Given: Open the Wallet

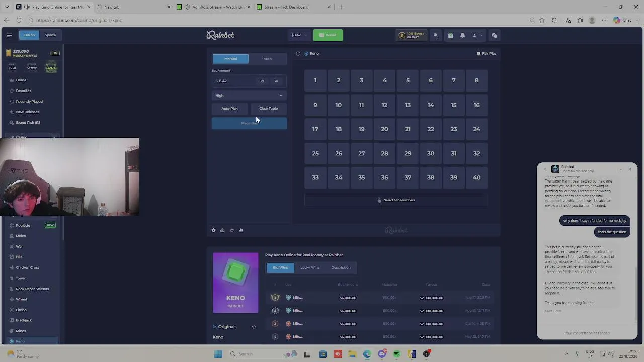Looking at the screenshot, I should pos(328,35).
